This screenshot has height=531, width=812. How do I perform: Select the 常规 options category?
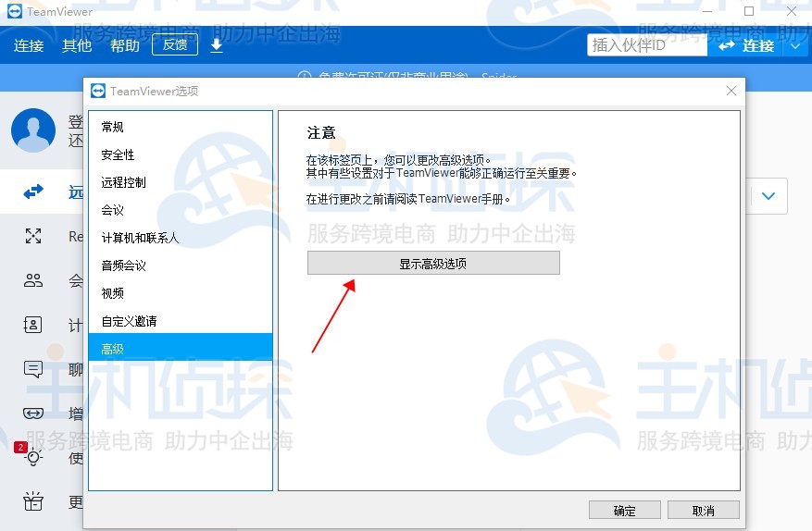[x=181, y=127]
